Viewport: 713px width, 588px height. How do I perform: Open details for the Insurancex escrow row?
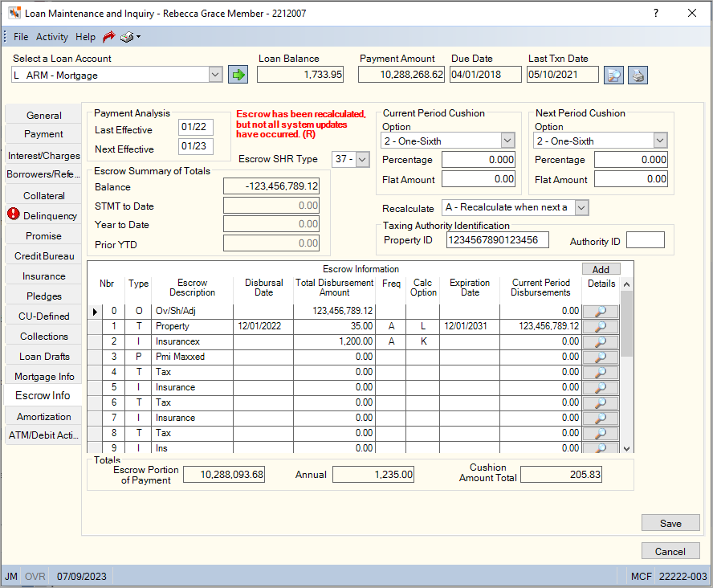601,341
